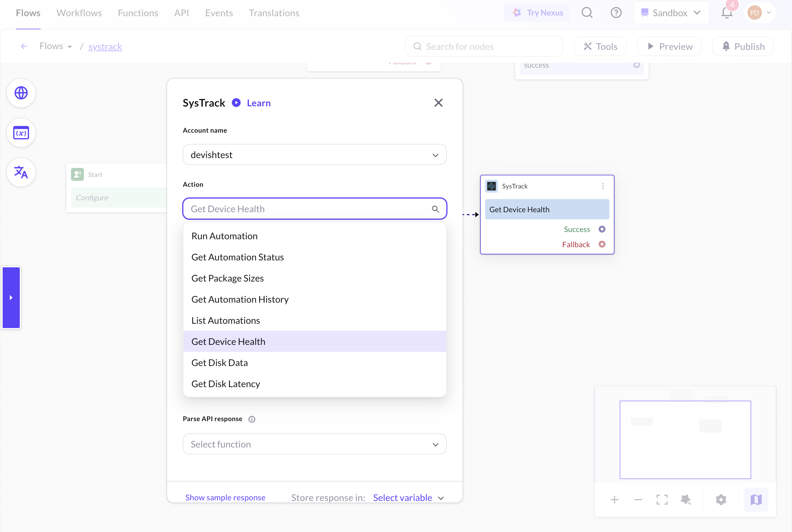Open the systrack breadcrumb link
Image resolution: width=792 pixels, height=532 pixels.
(105, 47)
